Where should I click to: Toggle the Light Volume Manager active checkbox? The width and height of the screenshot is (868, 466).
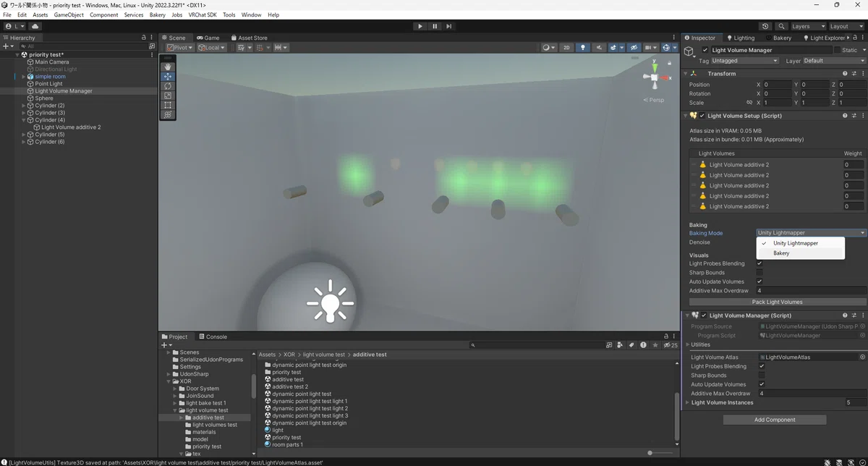[705, 50]
